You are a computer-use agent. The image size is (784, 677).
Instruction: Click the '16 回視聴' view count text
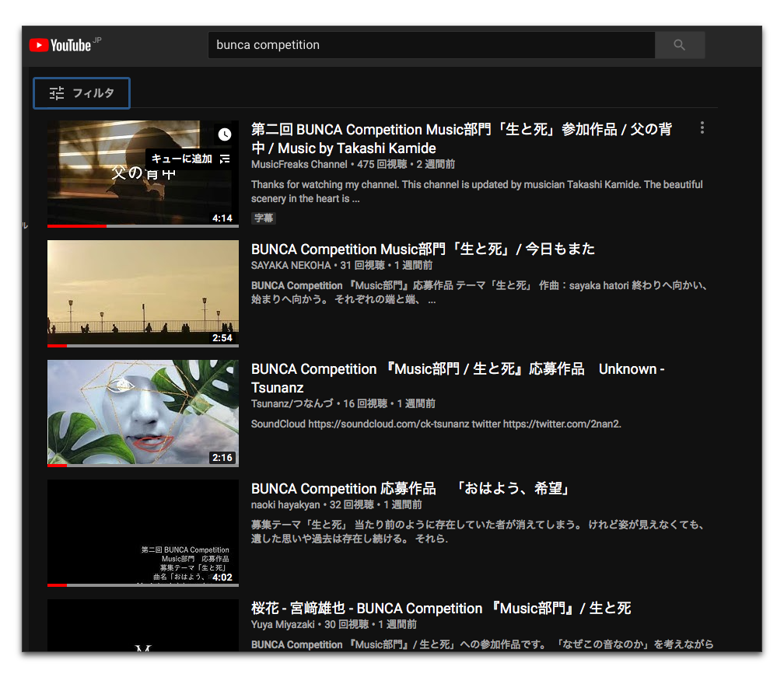[365, 403]
